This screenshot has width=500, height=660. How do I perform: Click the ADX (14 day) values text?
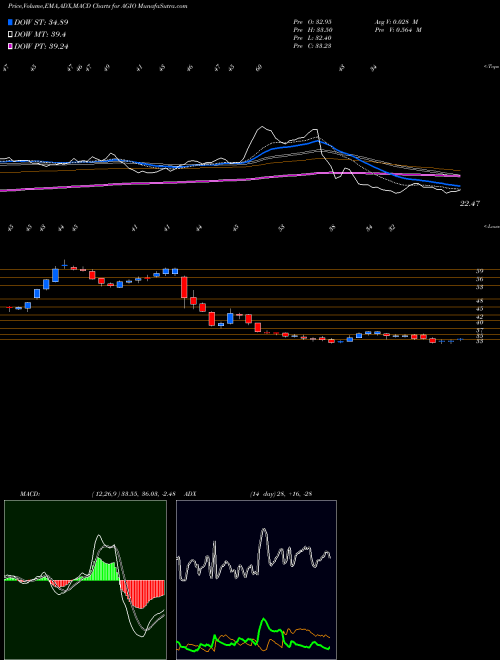[x=280, y=494]
